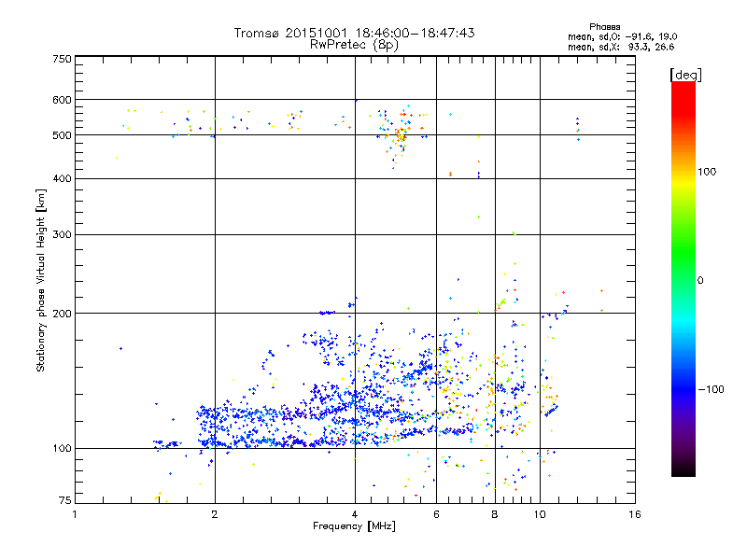Click the 'Phases' header in the statistics block

(604, 27)
